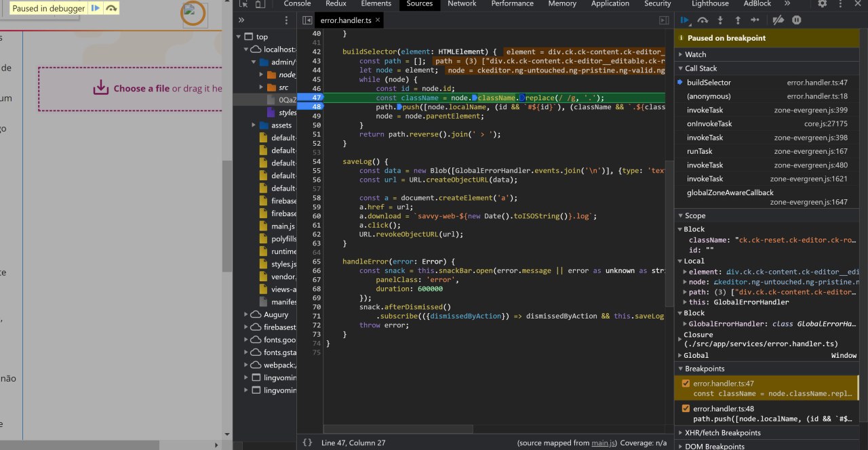Select onInvokeTask frame in call stack
Viewport: 868px width, 450px height.
[x=709, y=124]
